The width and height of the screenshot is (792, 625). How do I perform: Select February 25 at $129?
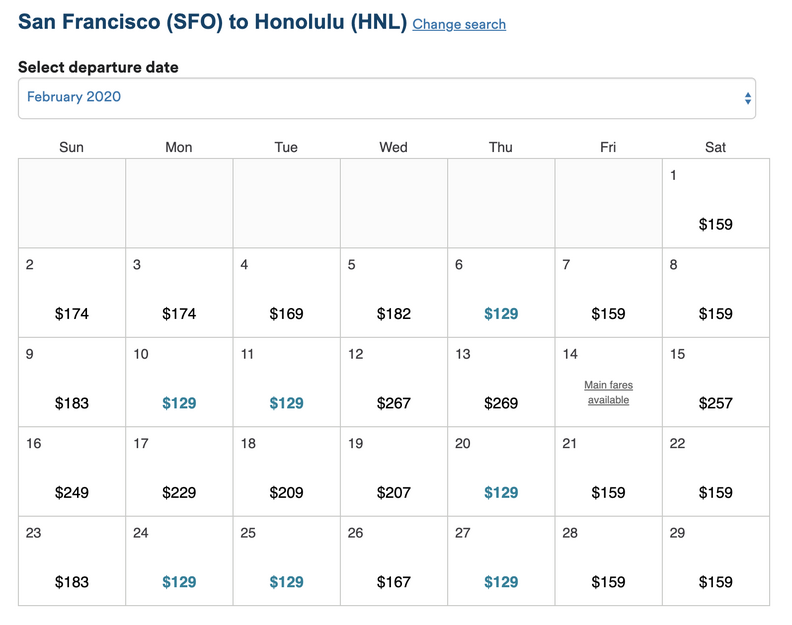(x=286, y=582)
